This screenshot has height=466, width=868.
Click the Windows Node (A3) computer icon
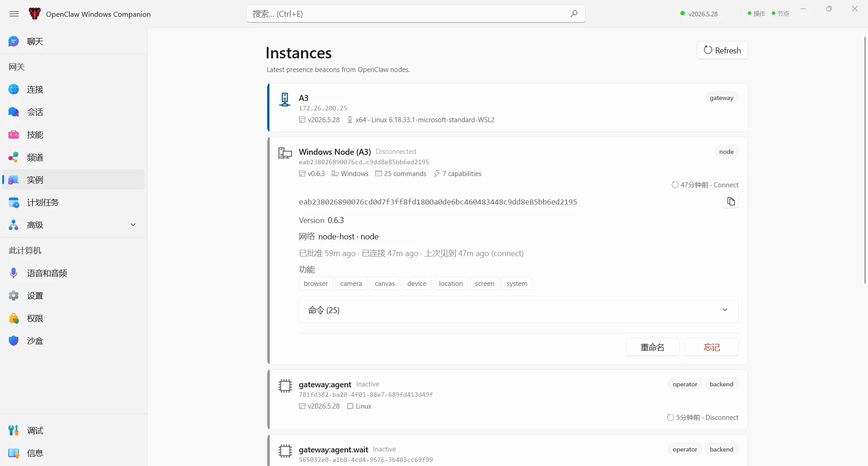[285, 153]
